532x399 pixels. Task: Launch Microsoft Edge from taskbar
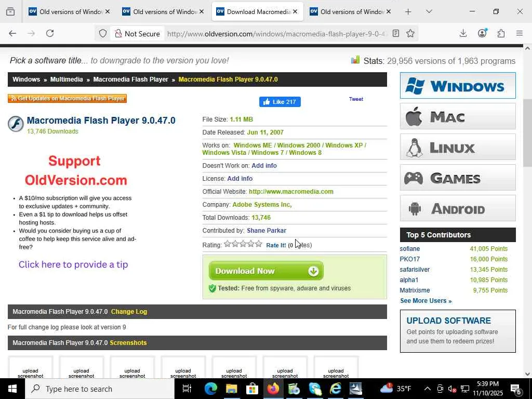[210, 389]
